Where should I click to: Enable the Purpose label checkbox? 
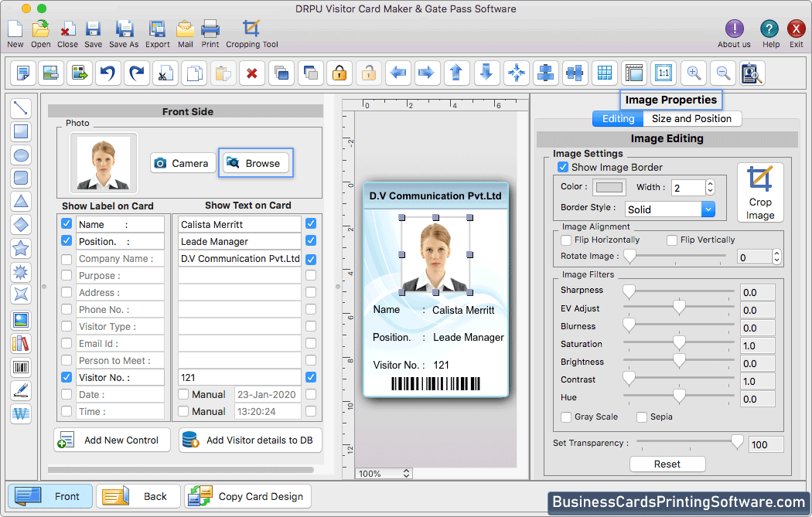click(67, 275)
